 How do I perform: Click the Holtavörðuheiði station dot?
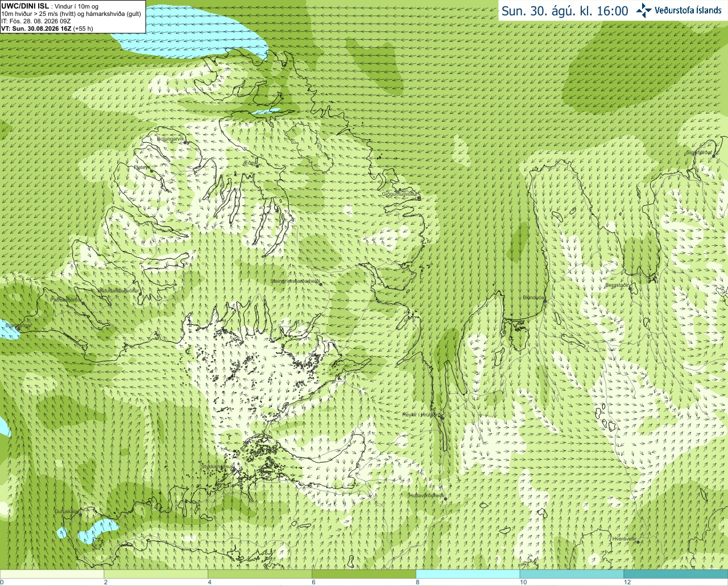tap(445, 499)
